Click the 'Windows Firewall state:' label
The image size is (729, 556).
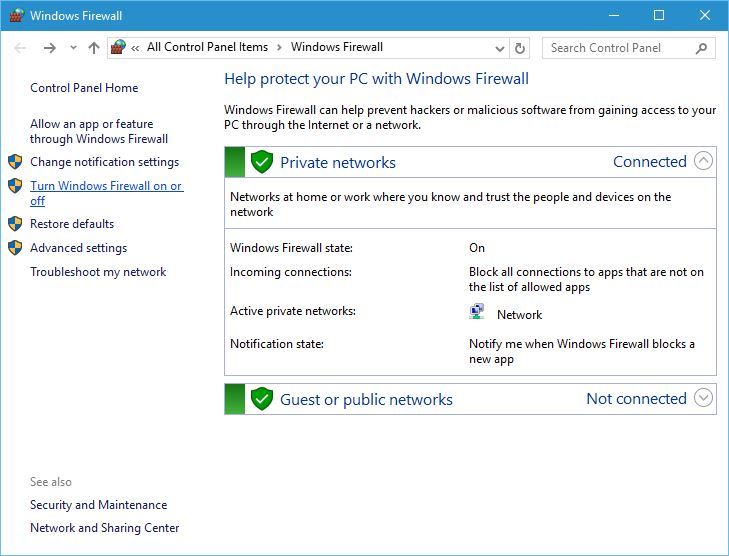(x=292, y=248)
